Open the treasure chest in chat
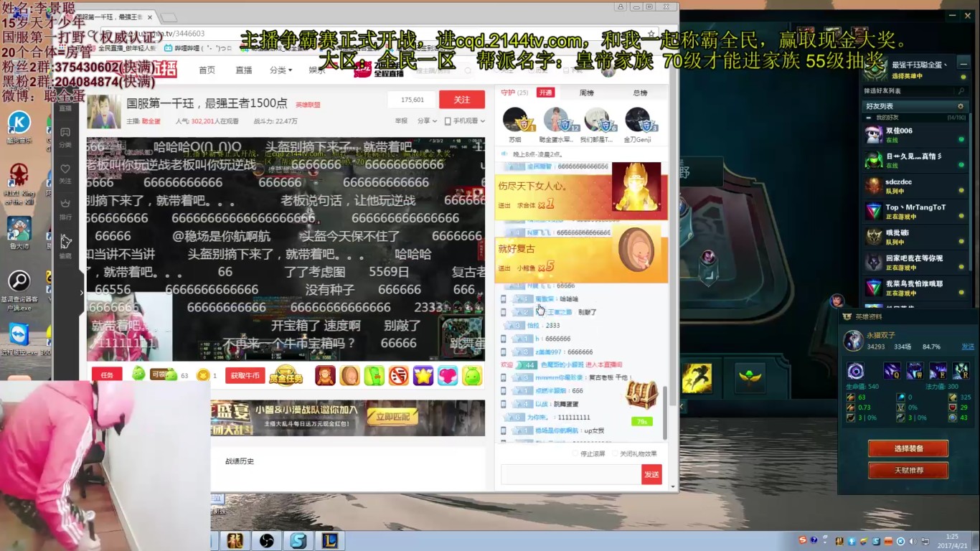 [x=641, y=395]
